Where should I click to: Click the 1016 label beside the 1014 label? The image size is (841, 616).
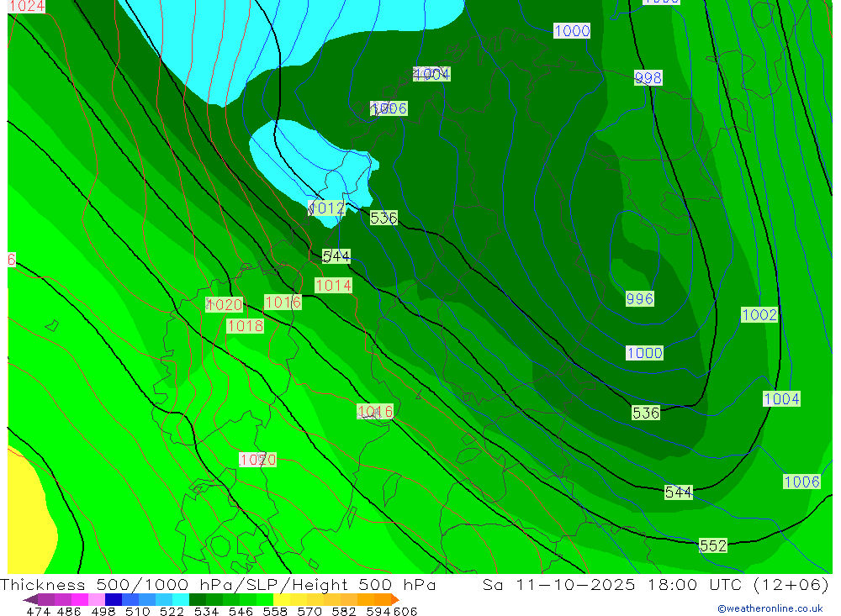(x=283, y=303)
